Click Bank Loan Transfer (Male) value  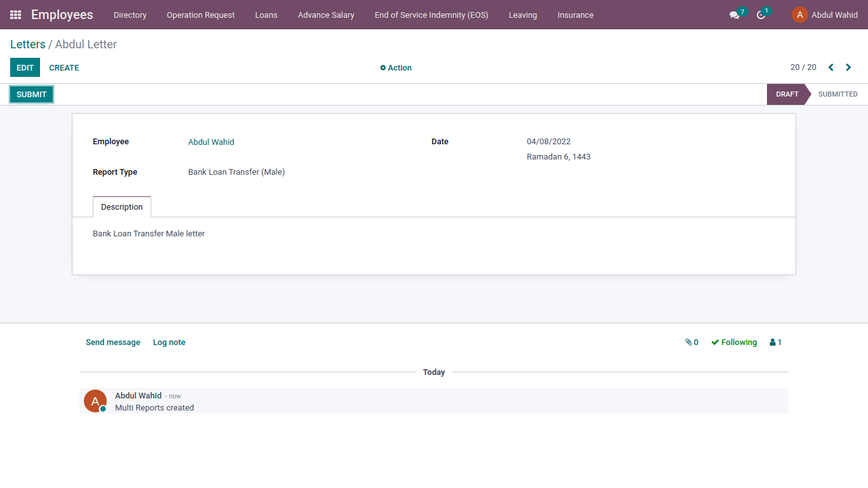236,172
